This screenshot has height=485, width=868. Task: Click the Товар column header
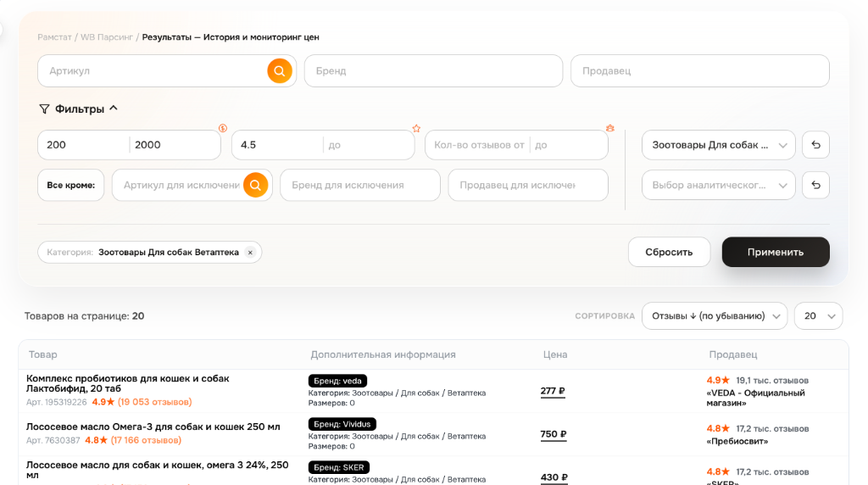42,354
